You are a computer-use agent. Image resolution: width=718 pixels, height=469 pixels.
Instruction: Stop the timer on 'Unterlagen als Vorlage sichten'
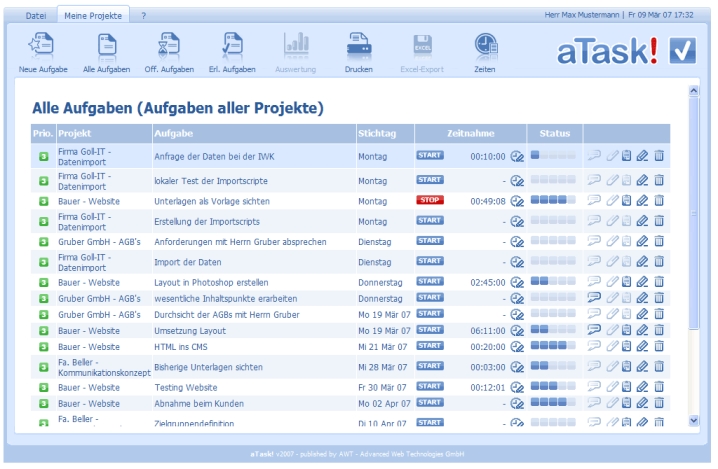pyautogui.click(x=429, y=200)
